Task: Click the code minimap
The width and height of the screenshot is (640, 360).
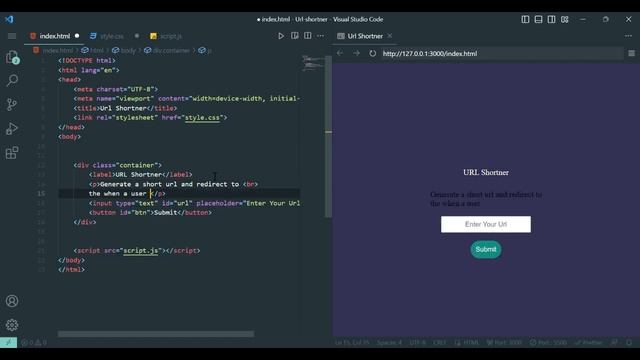Action: (313, 63)
